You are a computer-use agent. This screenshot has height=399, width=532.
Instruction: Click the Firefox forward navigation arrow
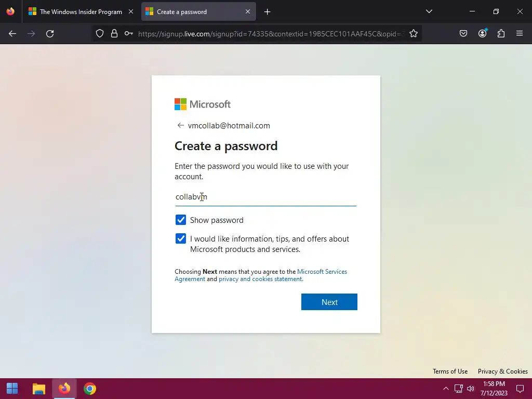31,34
